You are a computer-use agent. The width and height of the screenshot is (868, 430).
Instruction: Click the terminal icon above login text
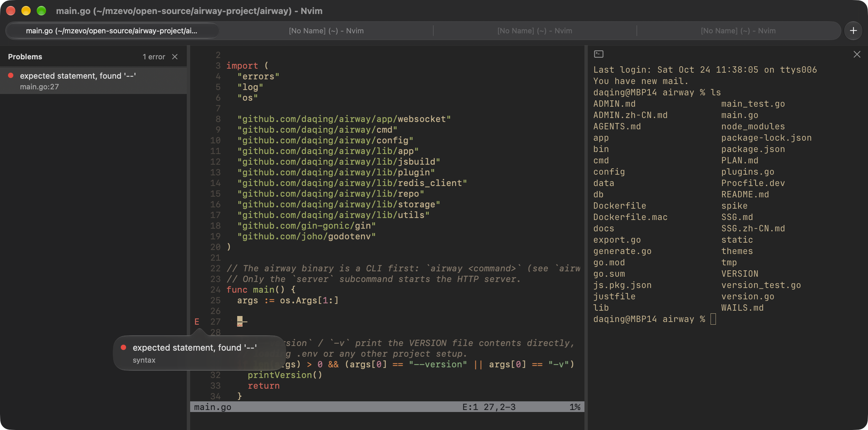pyautogui.click(x=598, y=54)
